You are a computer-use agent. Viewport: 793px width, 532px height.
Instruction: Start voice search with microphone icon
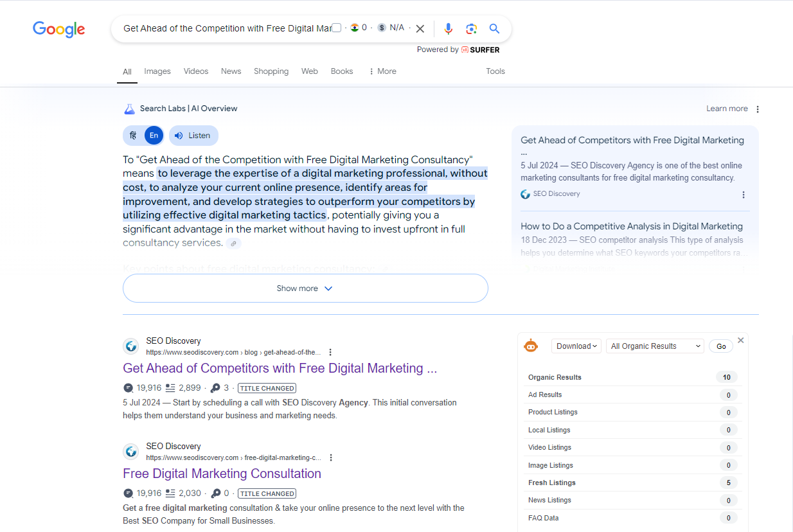[449, 28]
